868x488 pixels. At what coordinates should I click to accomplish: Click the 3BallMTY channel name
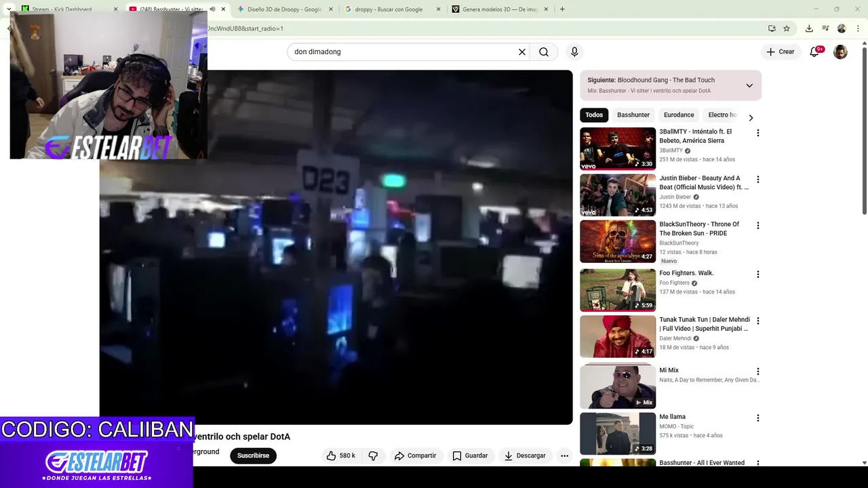pos(671,150)
